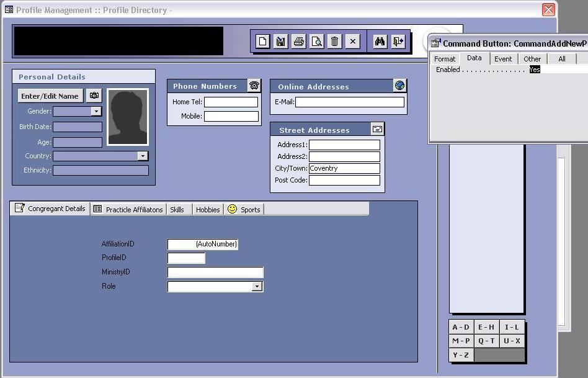This screenshot has height=378, width=588.
Task: Click into the E-Mail input field
Action: pyautogui.click(x=349, y=102)
